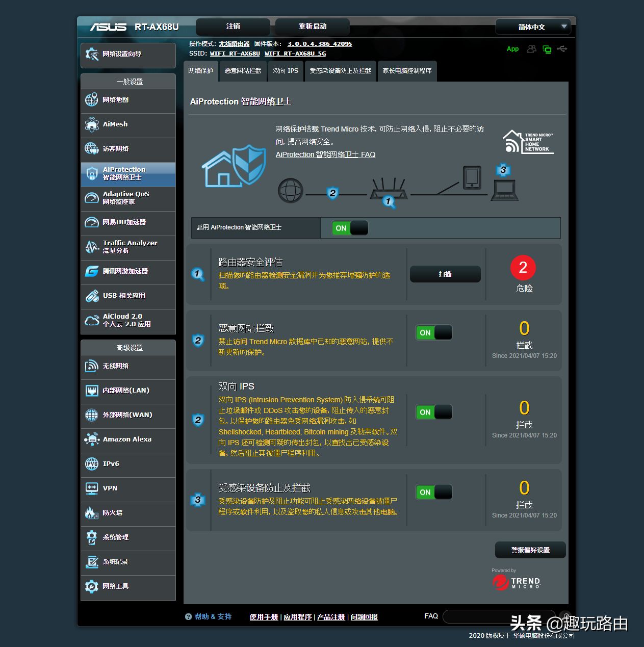Switch to the 网络保护 tab
Screen dimensions: 644x647
click(x=201, y=71)
